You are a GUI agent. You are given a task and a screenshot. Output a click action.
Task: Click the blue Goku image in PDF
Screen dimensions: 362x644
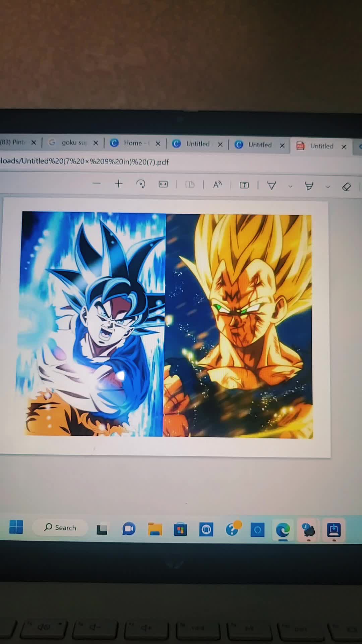coord(91,324)
